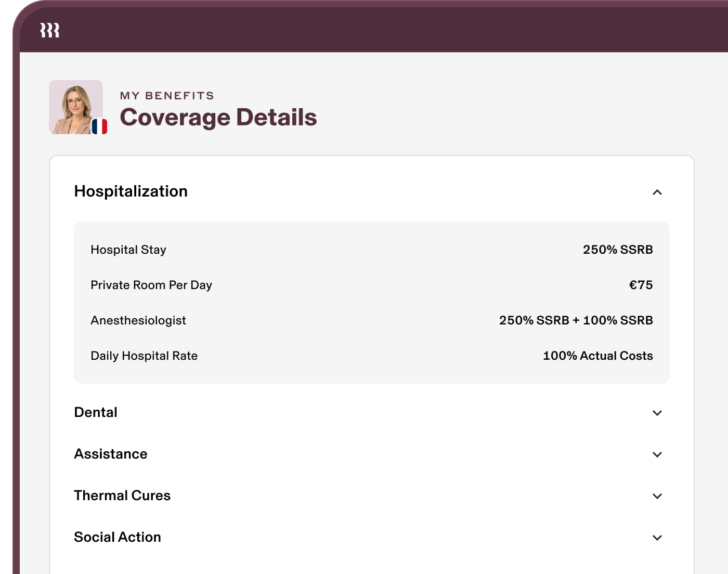This screenshot has width=728, height=574.
Task: Click the Hospital Stay coverage row
Action: [x=128, y=250]
